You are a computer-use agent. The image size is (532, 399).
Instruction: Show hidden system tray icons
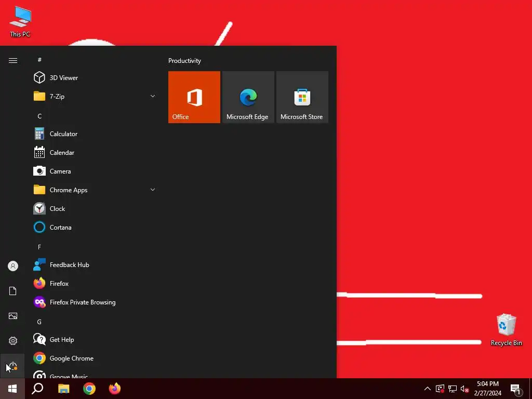[428, 389]
